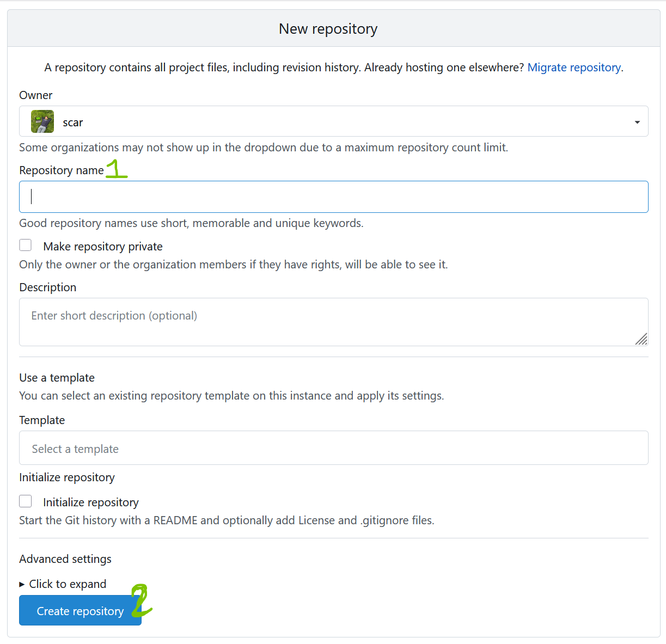666x644 pixels.
Task: Click the "Make repository private" checkbox label
Action: click(103, 247)
